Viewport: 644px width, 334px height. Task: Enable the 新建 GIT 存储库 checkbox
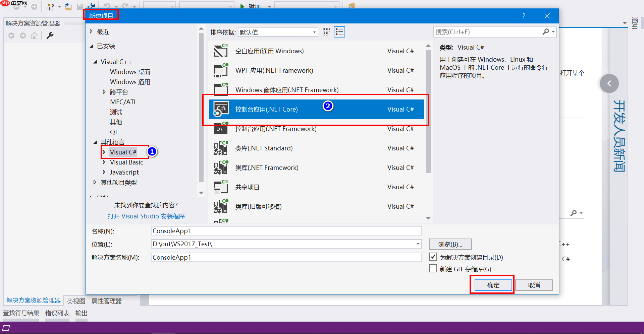tap(433, 269)
